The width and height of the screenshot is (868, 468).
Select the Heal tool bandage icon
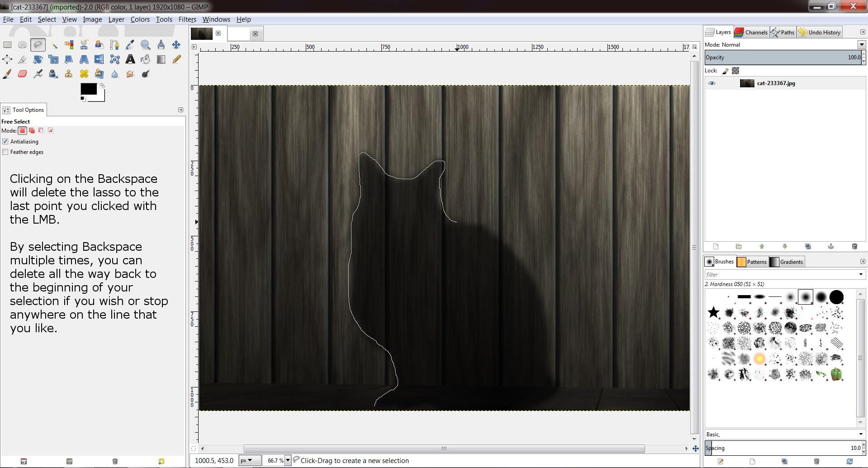[84, 74]
